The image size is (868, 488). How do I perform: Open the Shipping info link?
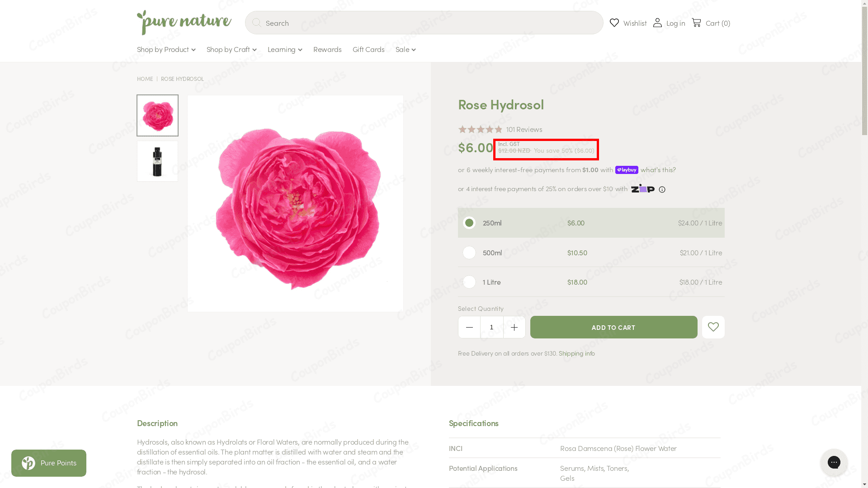576,353
